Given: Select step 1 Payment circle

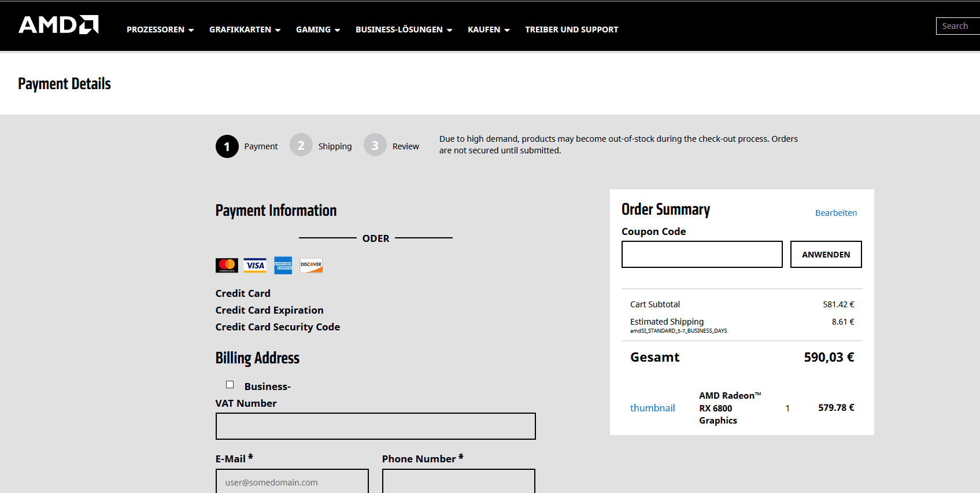Looking at the screenshot, I should (227, 146).
